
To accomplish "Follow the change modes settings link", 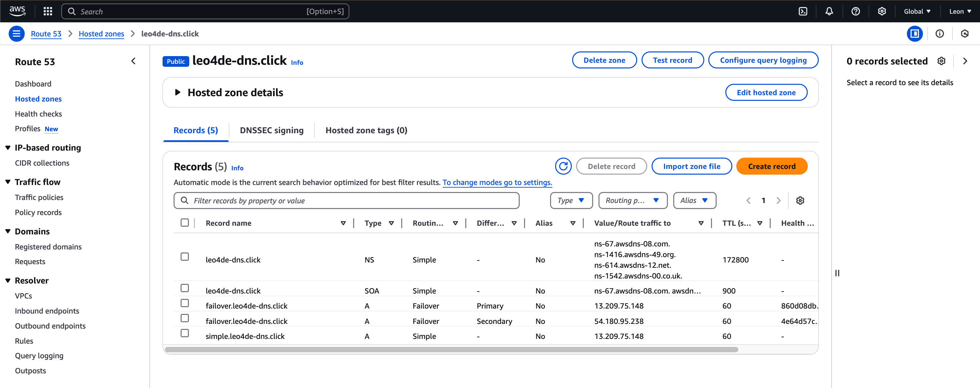I will tap(497, 183).
